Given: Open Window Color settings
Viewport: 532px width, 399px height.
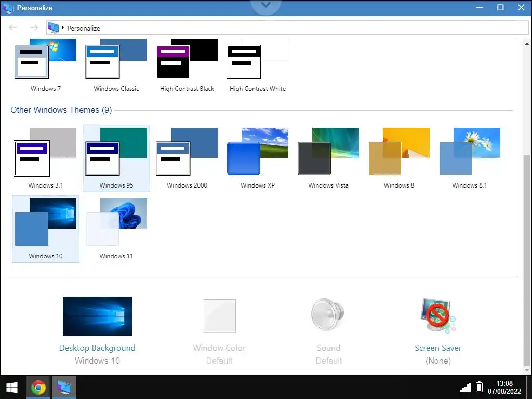Looking at the screenshot, I should point(219,331).
